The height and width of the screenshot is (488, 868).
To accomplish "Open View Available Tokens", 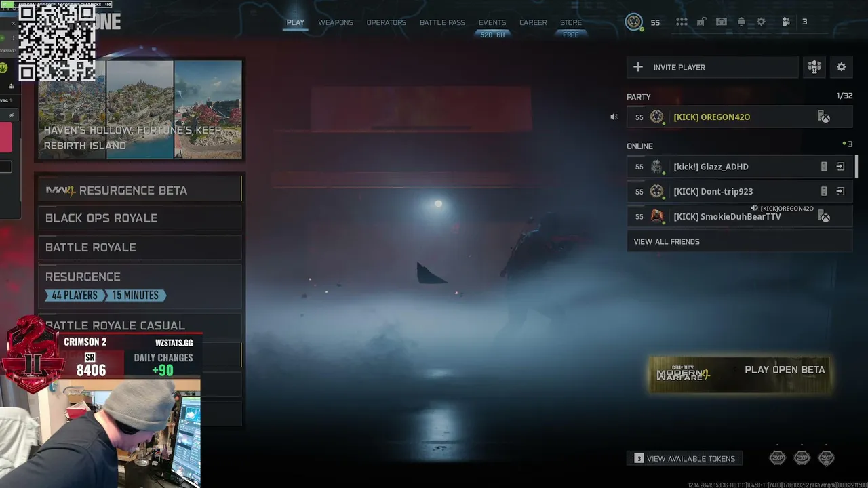I will [684, 458].
